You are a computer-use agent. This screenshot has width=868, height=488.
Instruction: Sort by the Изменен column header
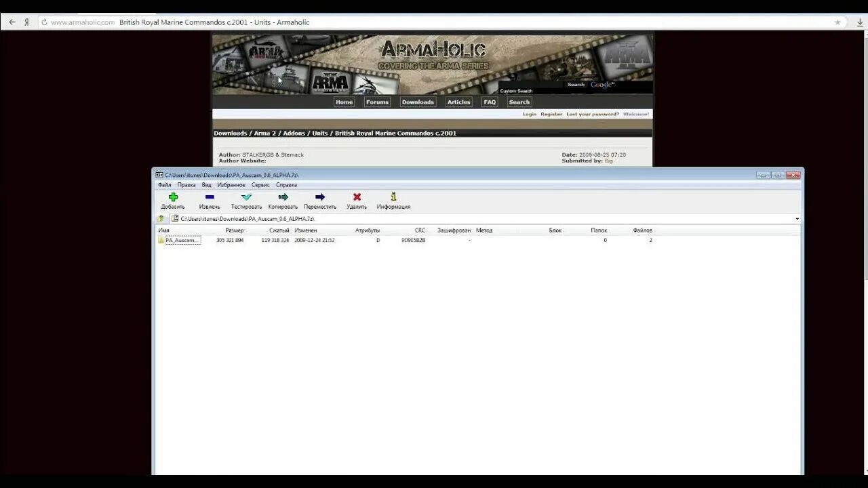pos(306,230)
